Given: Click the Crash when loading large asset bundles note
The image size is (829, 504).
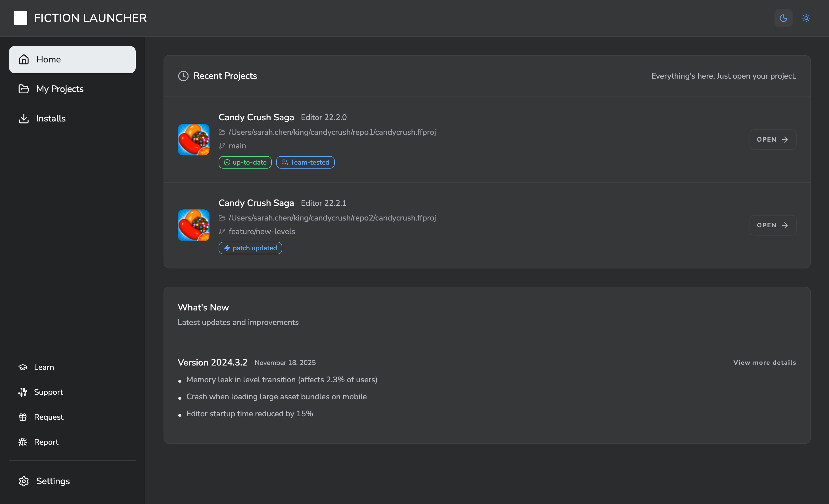Looking at the screenshot, I should tap(276, 397).
